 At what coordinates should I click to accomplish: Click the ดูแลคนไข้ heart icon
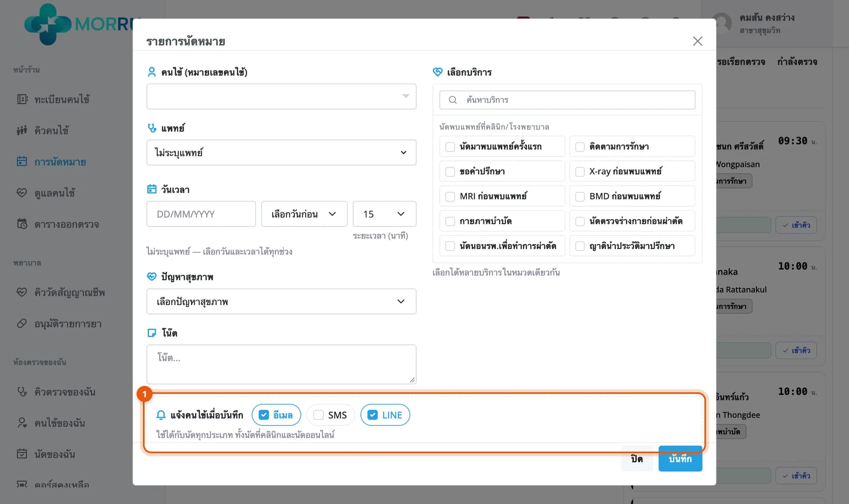[x=22, y=193]
